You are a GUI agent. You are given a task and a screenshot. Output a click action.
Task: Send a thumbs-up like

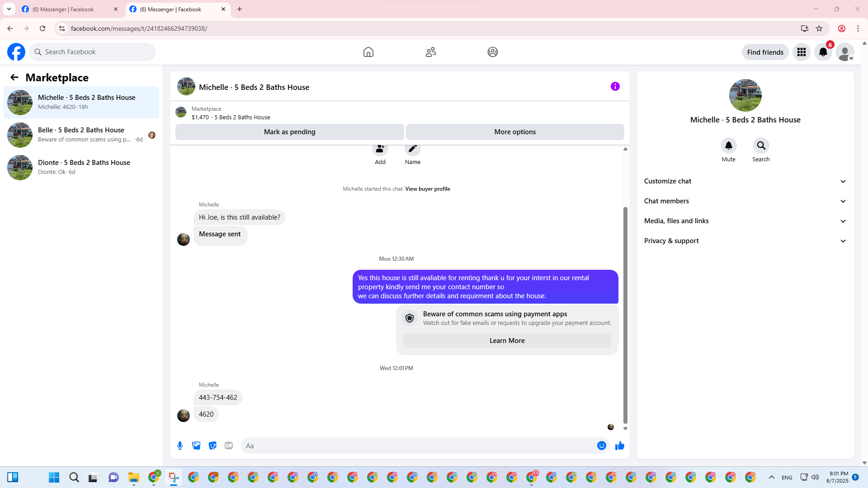click(x=620, y=446)
